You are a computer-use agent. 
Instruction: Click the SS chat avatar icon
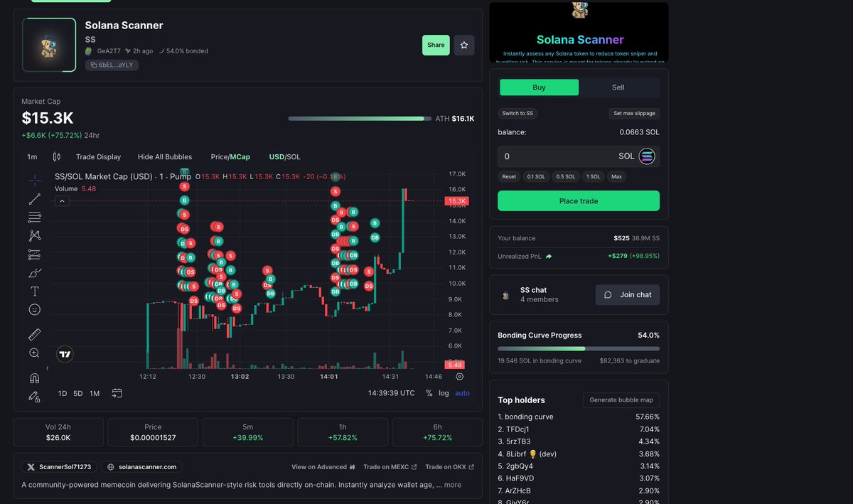[505, 295]
